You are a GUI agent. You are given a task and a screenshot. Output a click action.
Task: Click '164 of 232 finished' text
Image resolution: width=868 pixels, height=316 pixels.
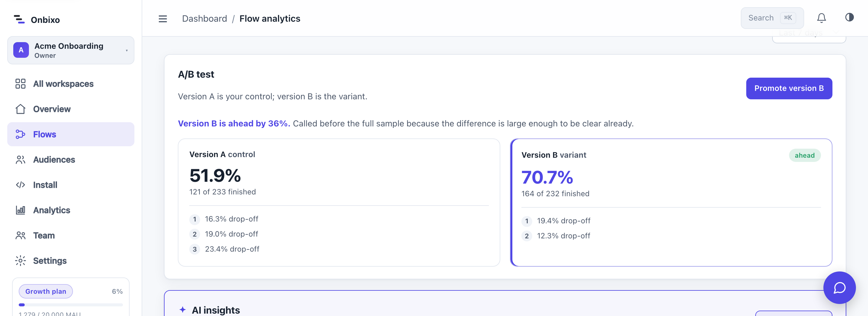click(x=555, y=194)
